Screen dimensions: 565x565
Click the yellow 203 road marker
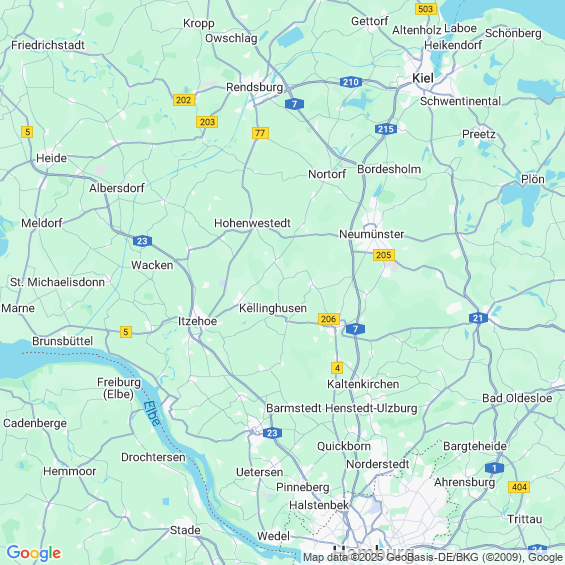coord(207,122)
